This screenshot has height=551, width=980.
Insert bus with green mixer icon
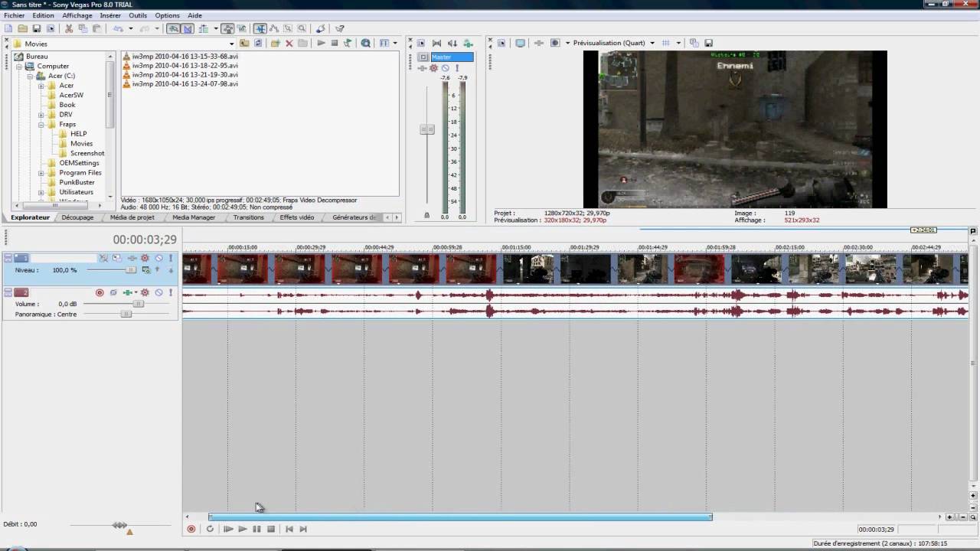(x=468, y=43)
